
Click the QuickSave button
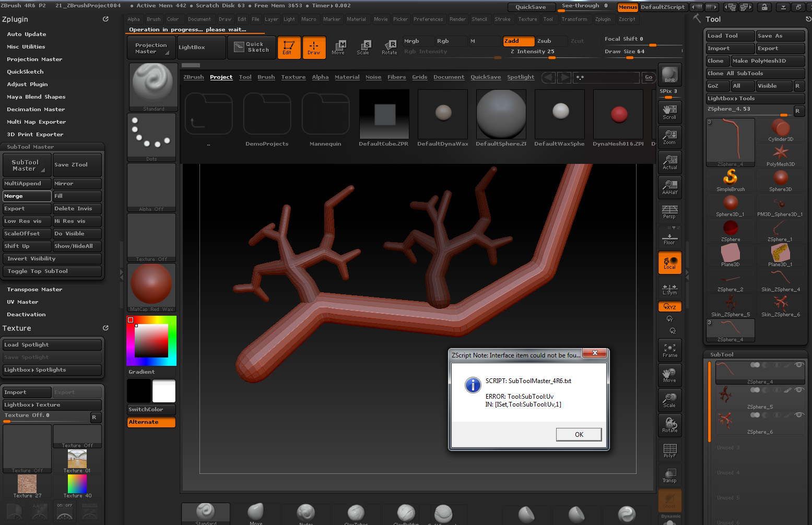[x=531, y=7]
